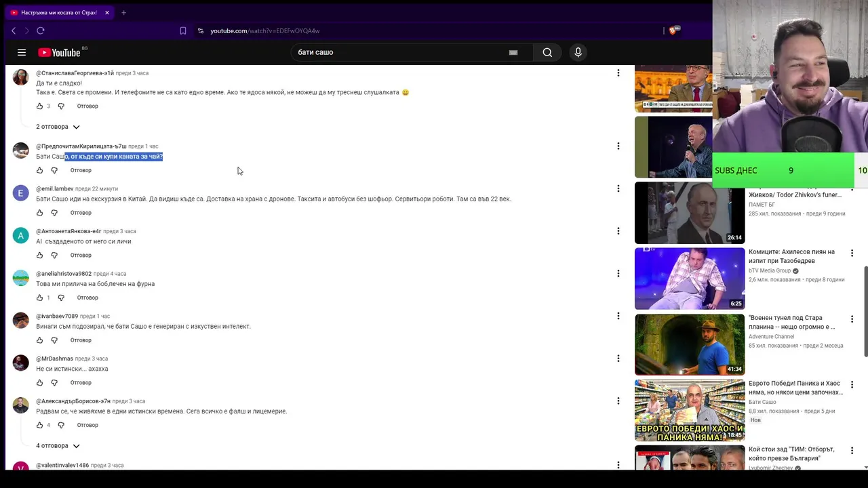Open options for Еврото Победи video
The height and width of the screenshot is (488, 868).
[852, 385]
